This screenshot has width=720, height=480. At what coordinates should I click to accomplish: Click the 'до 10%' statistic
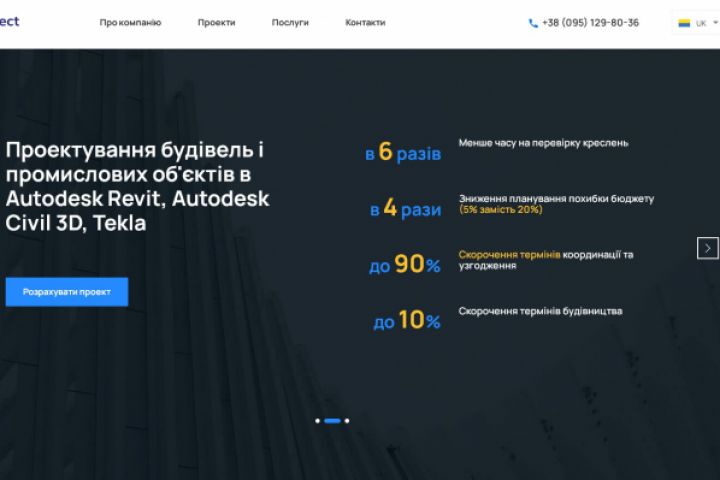coord(407,320)
